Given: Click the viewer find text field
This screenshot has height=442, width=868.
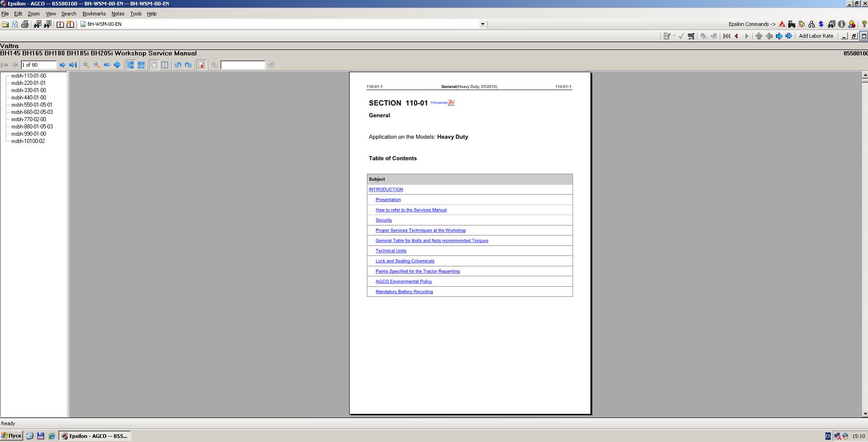Looking at the screenshot, I should 243,65.
